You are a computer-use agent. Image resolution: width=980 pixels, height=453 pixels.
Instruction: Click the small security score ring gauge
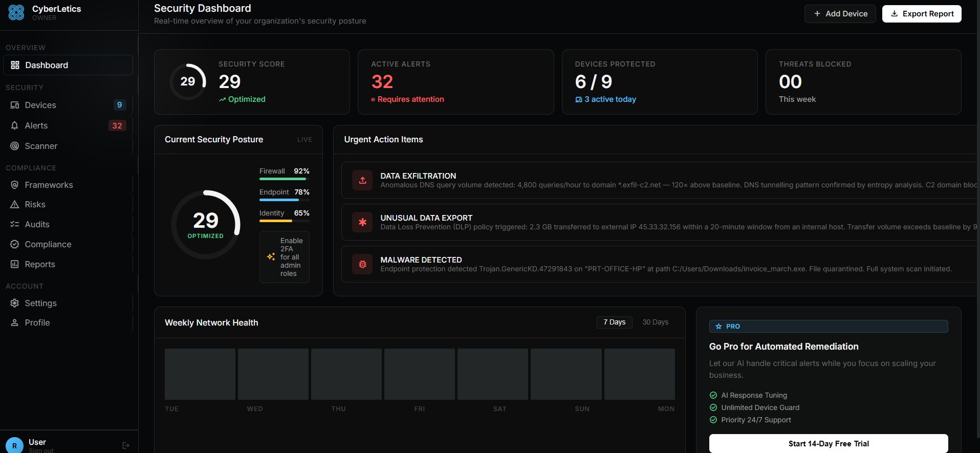188,81
